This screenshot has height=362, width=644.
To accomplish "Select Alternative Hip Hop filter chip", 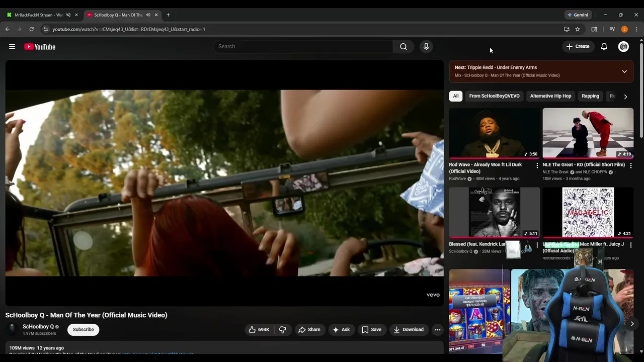I will [x=550, y=96].
